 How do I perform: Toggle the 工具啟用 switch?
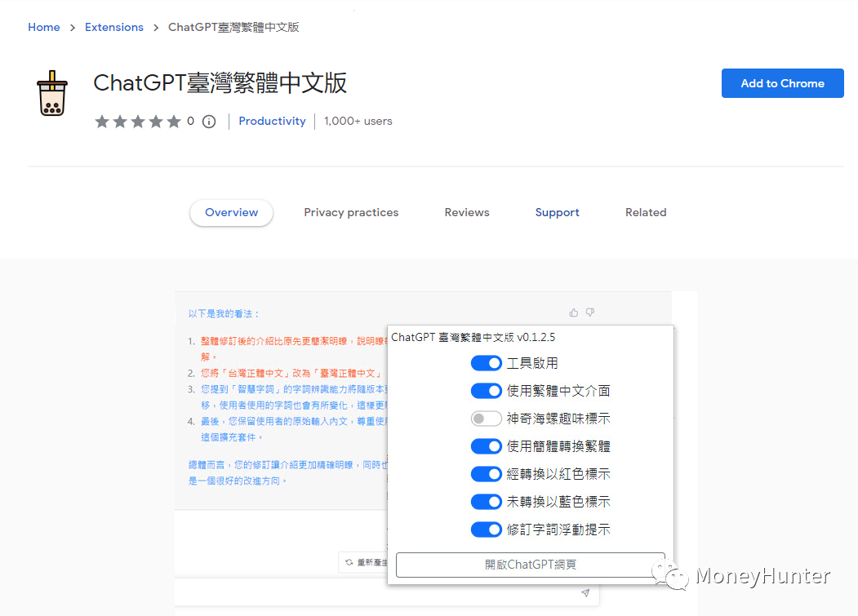(x=486, y=363)
